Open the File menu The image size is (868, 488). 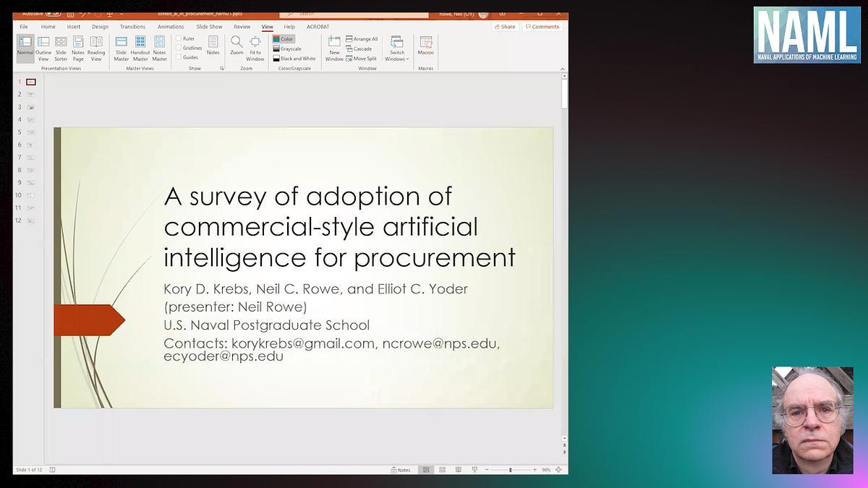[x=24, y=27]
